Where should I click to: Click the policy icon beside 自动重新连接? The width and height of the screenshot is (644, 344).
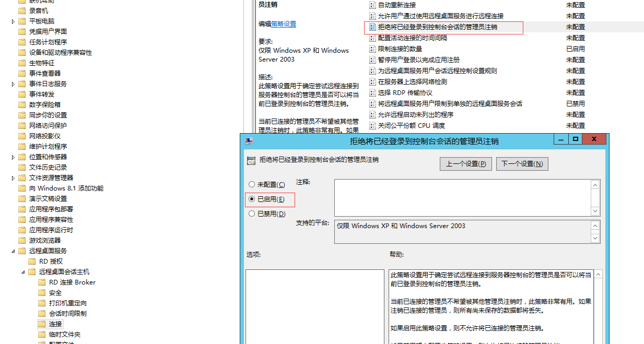click(372, 5)
